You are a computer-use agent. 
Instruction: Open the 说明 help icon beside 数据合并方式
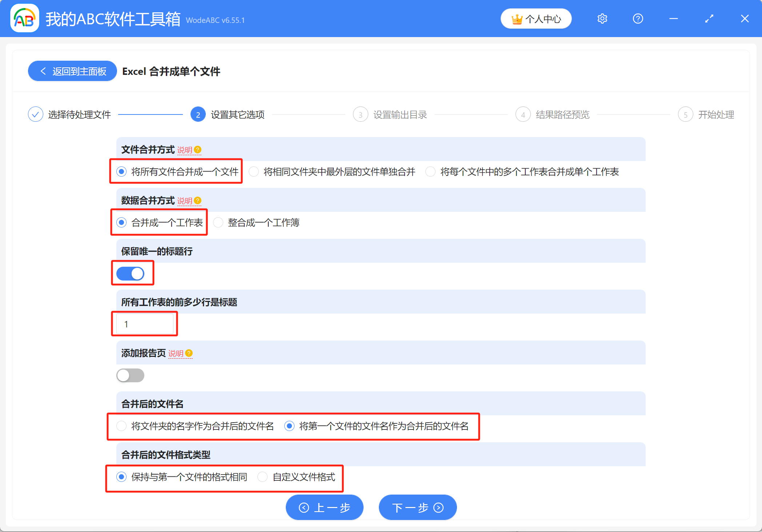(x=197, y=200)
